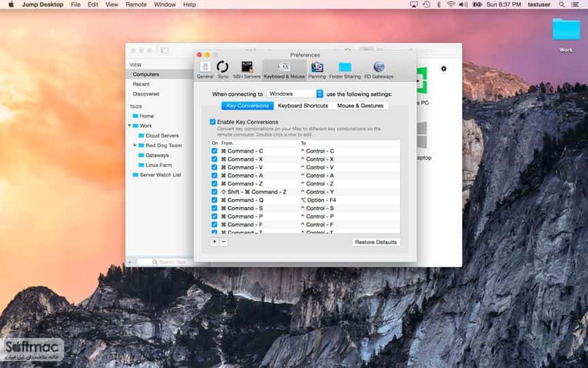588x368 pixels.
Task: Uncheck the Command - A conversion
Action: [214, 175]
